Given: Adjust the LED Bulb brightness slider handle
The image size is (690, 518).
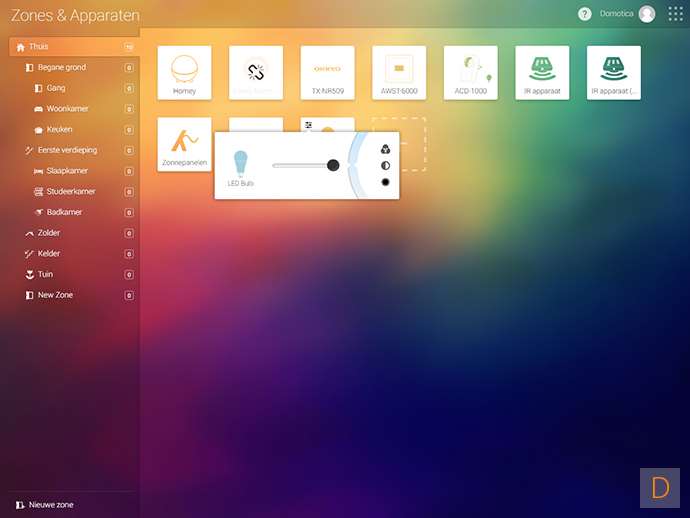Looking at the screenshot, I should (333, 165).
